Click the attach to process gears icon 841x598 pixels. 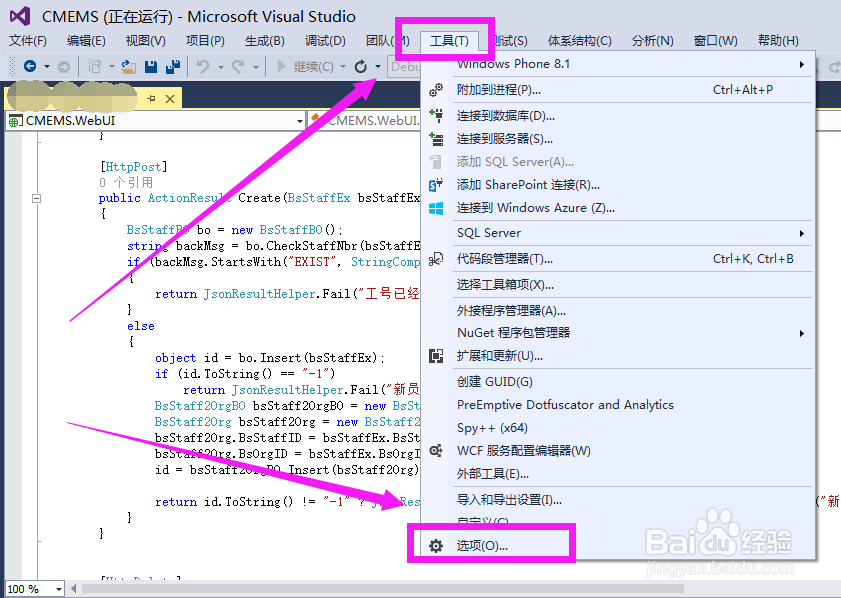[436, 90]
